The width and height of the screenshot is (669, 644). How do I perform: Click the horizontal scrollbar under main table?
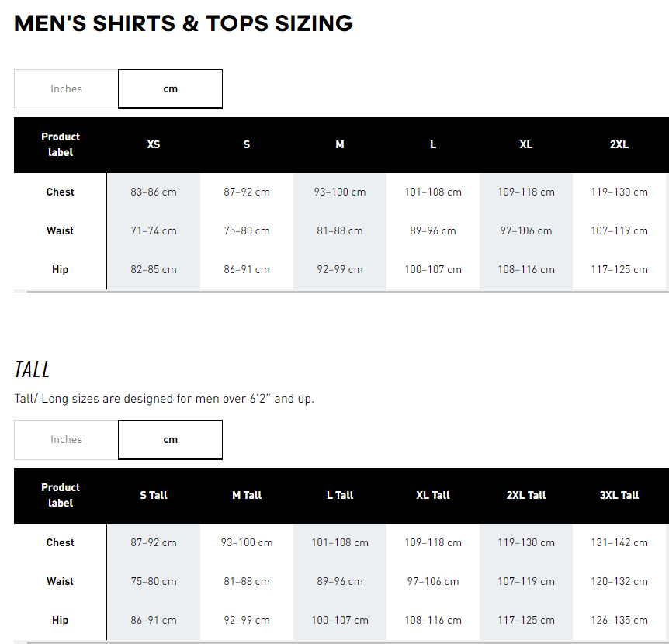point(348,291)
